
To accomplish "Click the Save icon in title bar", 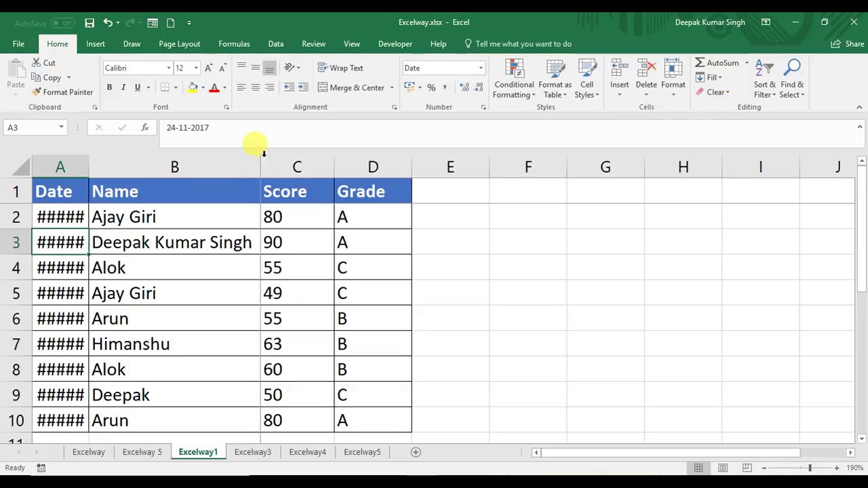I will tap(90, 22).
